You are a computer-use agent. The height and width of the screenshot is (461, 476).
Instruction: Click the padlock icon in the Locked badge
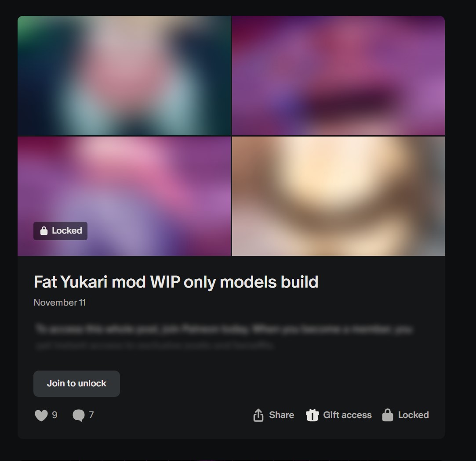pos(44,231)
